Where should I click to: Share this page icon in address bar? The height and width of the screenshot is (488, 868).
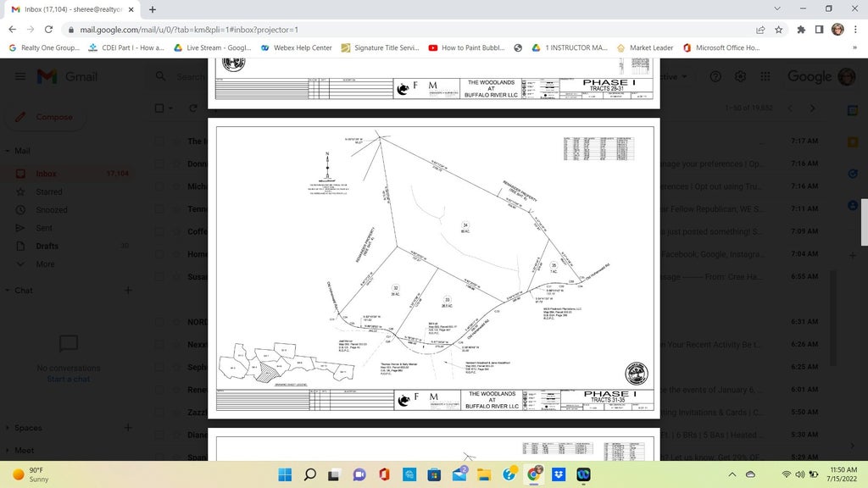(x=760, y=30)
